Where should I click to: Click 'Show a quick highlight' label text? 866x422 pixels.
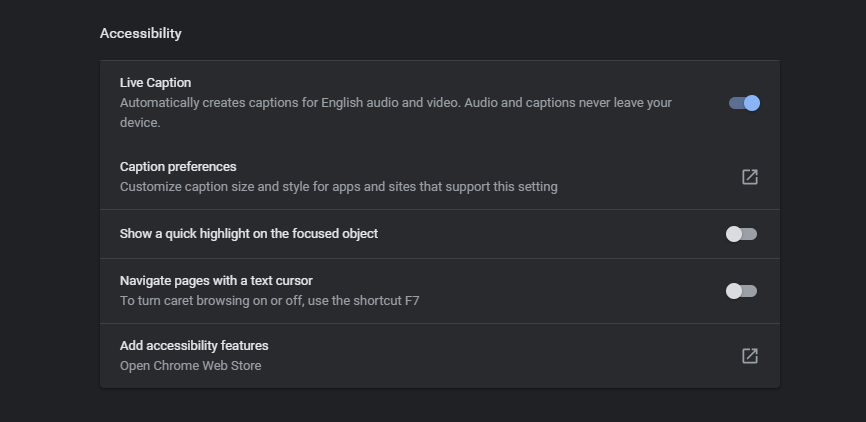click(249, 234)
